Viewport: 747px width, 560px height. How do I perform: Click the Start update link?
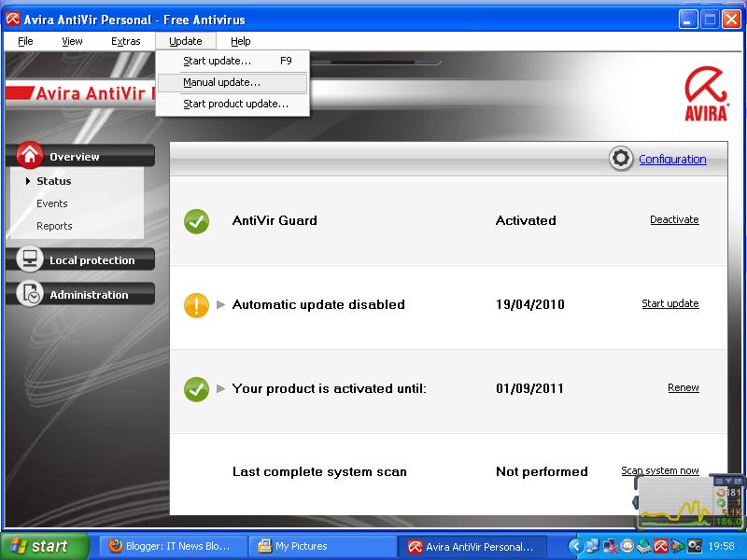[670, 303]
